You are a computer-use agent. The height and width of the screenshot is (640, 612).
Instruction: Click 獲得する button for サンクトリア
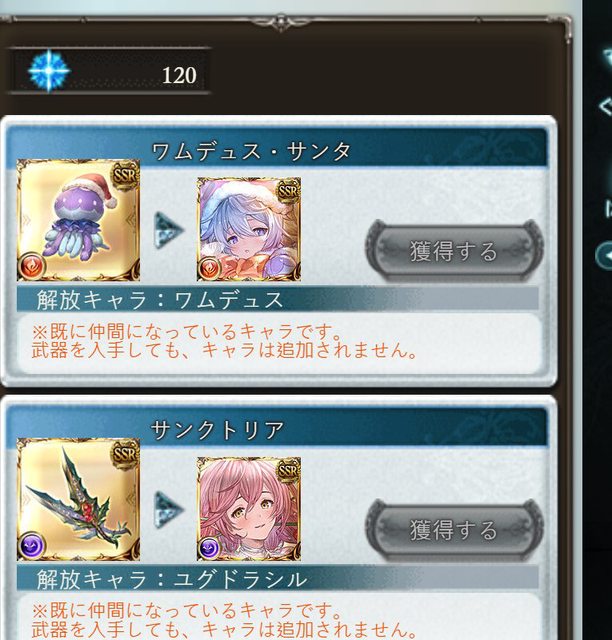[454, 530]
